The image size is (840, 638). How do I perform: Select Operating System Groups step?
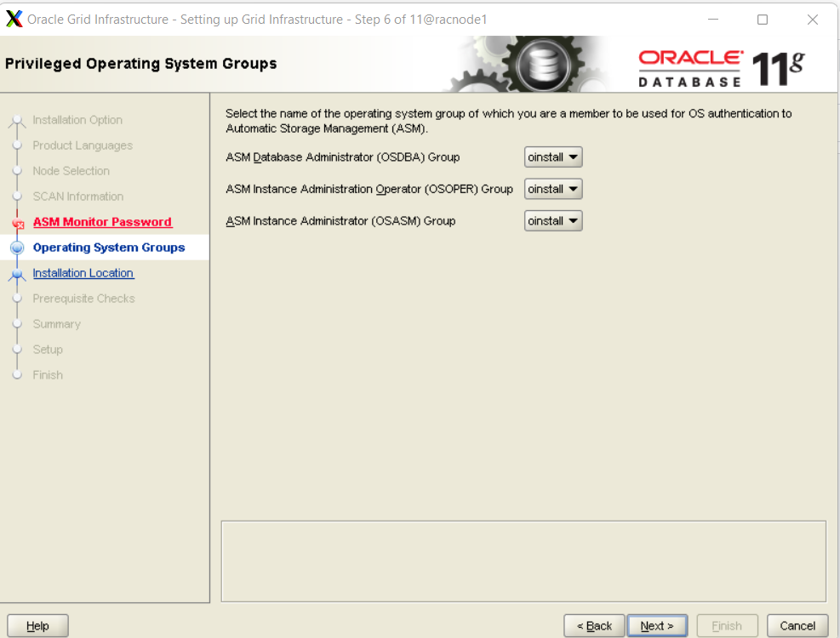click(x=109, y=248)
